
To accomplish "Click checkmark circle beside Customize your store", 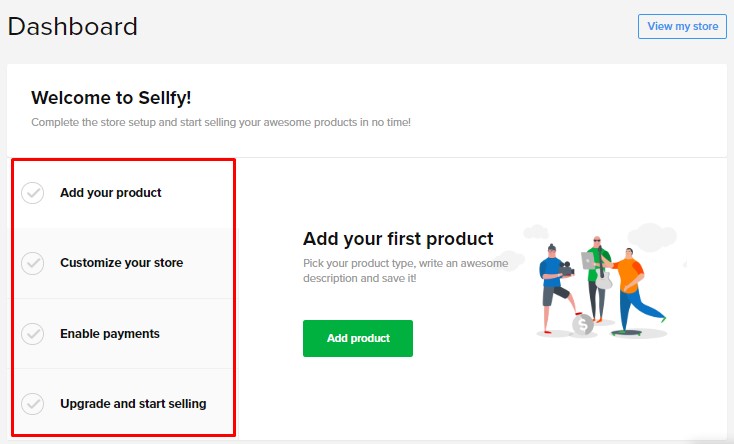I will 33,263.
